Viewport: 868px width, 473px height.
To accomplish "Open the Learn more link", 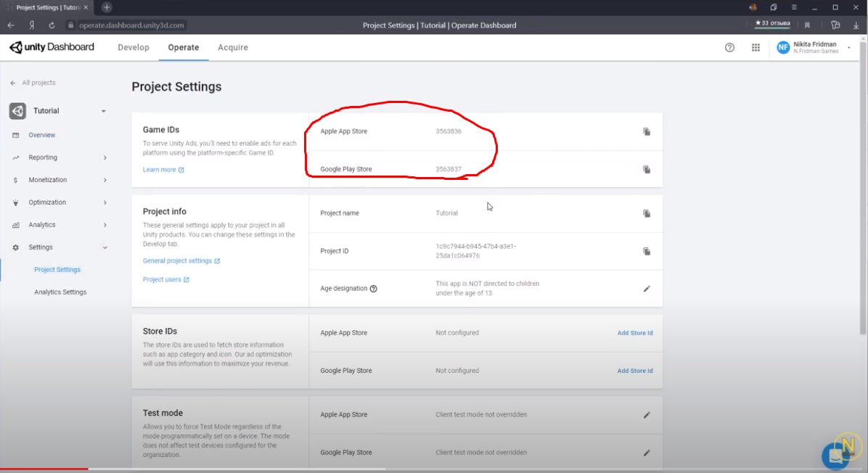I will (x=163, y=170).
